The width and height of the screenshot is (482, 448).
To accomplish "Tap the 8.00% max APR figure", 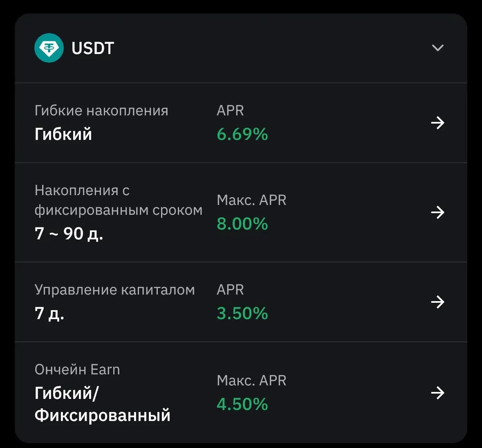I will tap(242, 224).
